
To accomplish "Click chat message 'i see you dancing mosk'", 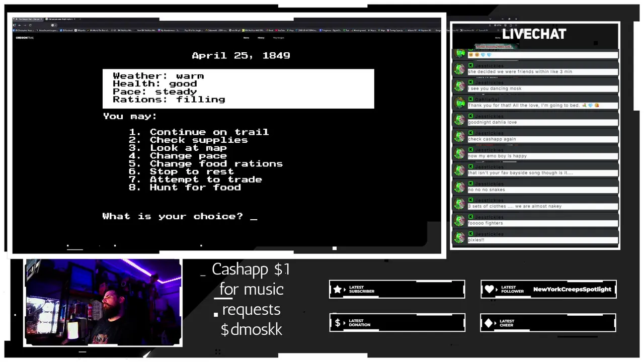I will pos(495,88).
